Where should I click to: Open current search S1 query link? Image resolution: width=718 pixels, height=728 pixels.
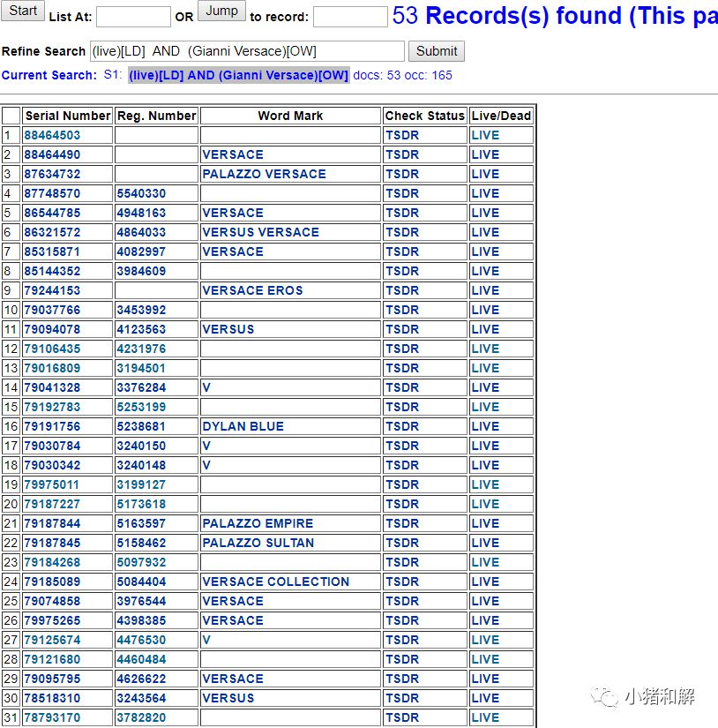(x=238, y=75)
